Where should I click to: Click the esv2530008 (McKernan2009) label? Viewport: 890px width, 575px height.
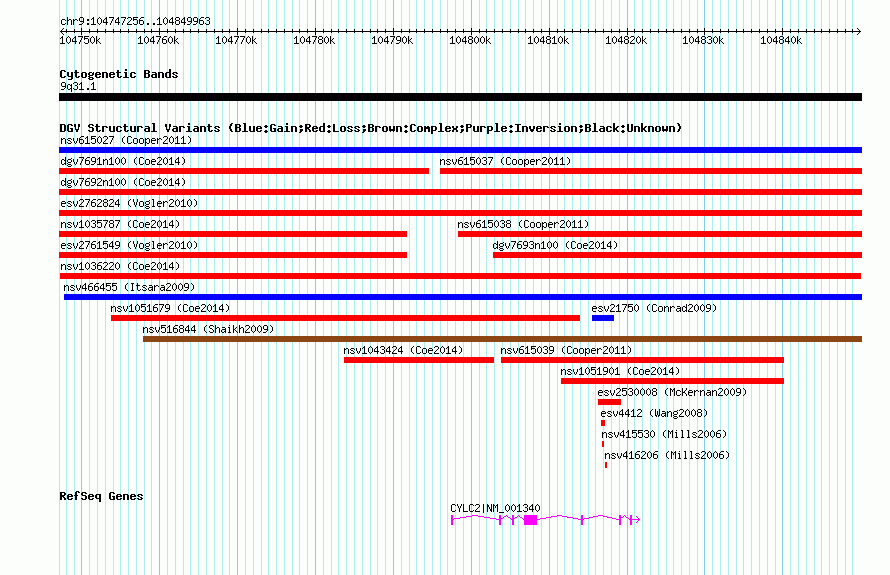[672, 392]
